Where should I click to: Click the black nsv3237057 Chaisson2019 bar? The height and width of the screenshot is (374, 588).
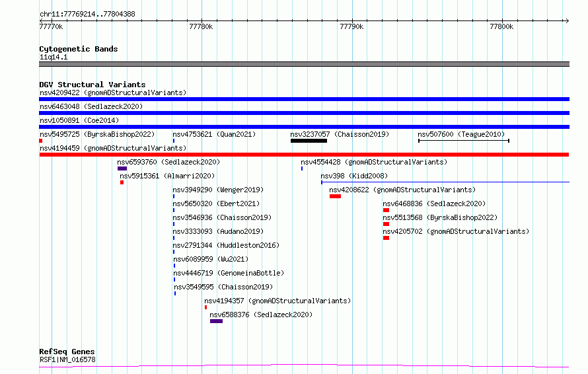tap(309, 141)
